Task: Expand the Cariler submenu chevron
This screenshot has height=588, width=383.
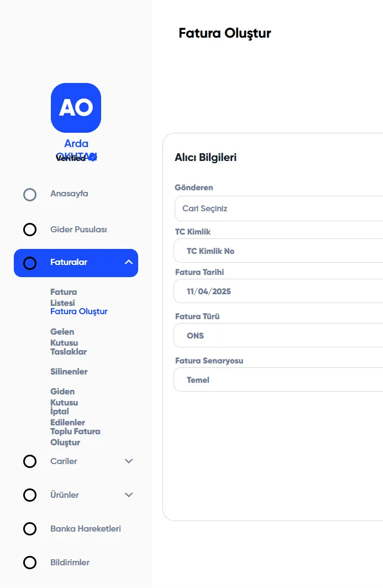Action: pos(129,461)
